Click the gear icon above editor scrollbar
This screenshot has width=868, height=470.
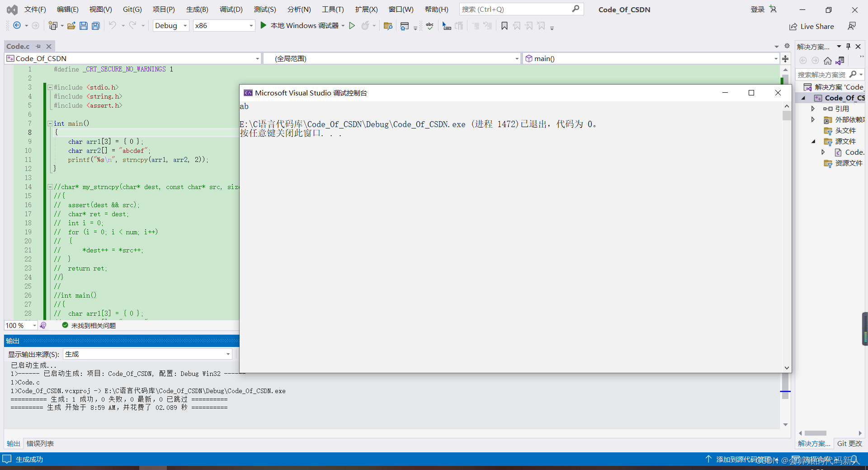(x=787, y=46)
